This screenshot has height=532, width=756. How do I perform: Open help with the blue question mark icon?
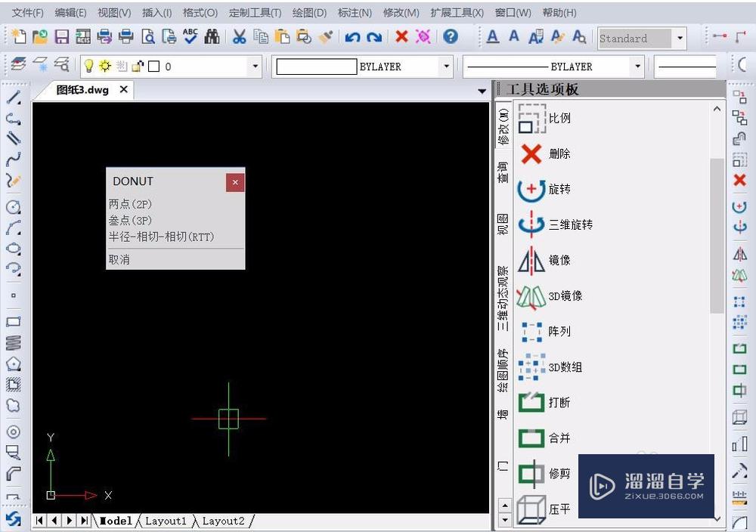[x=451, y=36]
